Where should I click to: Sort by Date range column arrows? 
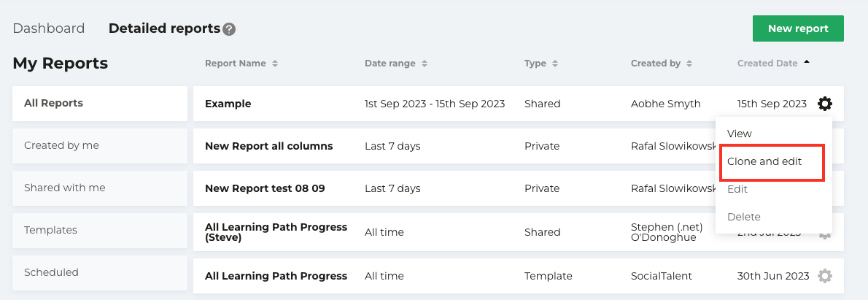click(x=425, y=64)
